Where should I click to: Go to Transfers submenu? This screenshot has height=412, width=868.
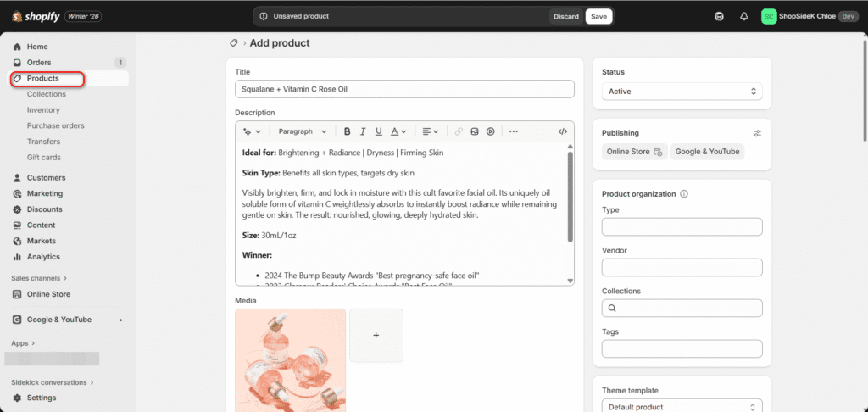tap(44, 142)
